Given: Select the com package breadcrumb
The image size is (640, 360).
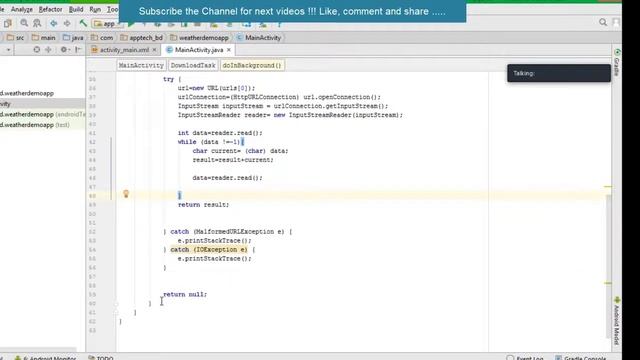Looking at the screenshot, I should click(102, 38).
